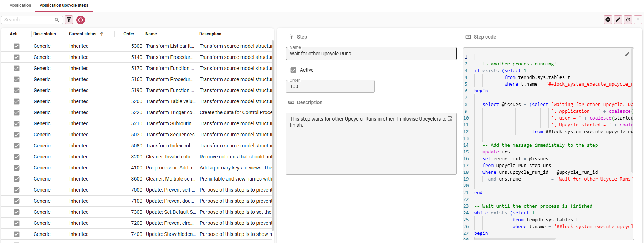The height and width of the screenshot is (243, 644).
Task: Select the Application upcycle steps tab
Action: click(64, 5)
